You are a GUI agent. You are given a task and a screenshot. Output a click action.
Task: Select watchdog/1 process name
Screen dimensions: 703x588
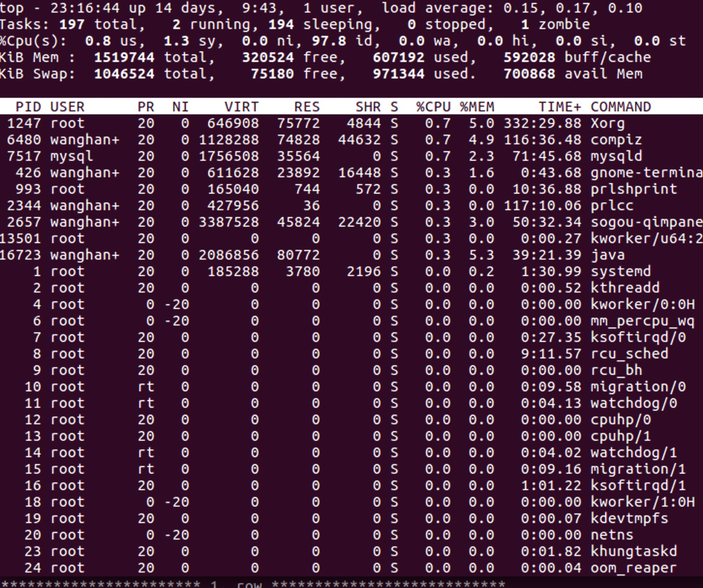(x=634, y=453)
